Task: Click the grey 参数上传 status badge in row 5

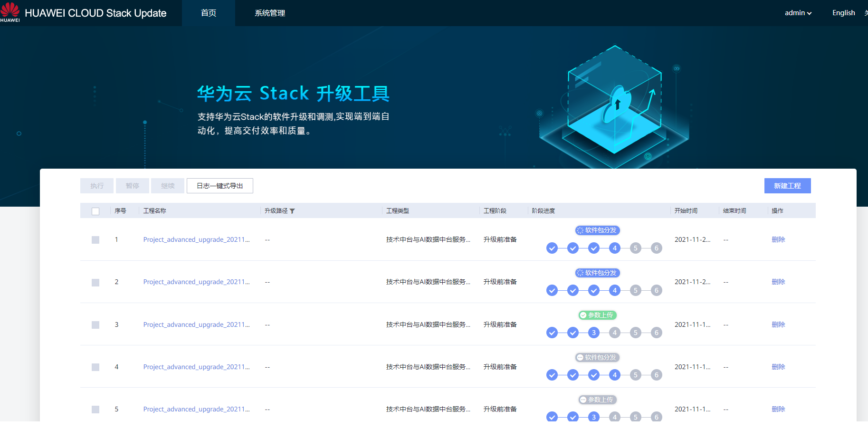Action: [x=598, y=400]
